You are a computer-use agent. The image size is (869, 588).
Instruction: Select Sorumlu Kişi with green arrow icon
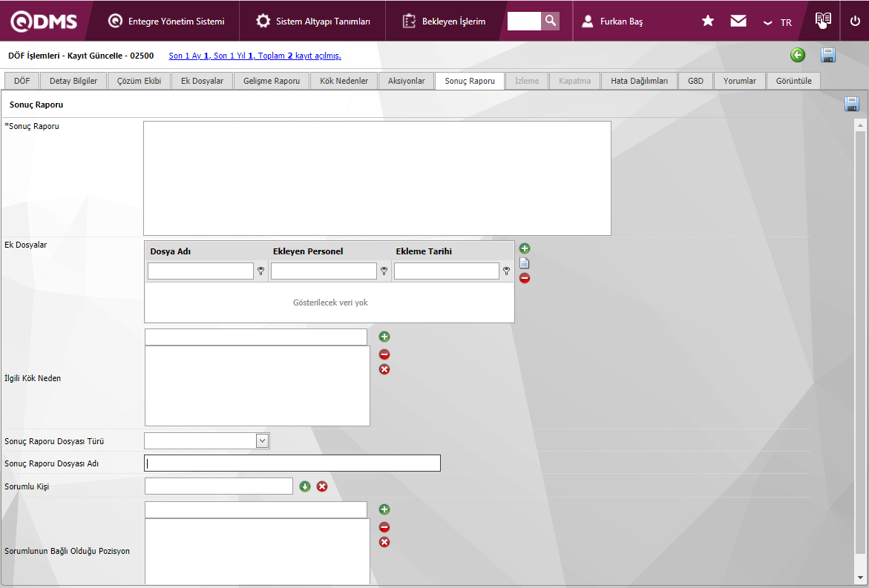click(305, 486)
